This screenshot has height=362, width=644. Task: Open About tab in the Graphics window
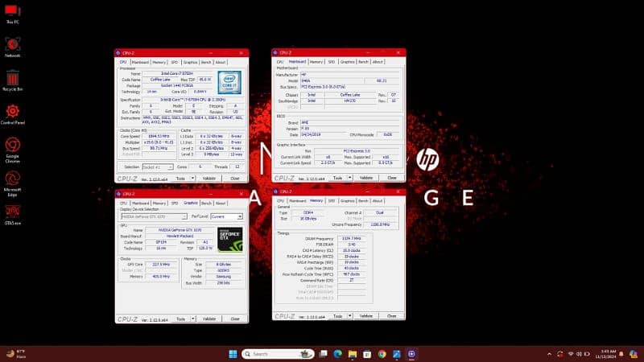[220, 203]
